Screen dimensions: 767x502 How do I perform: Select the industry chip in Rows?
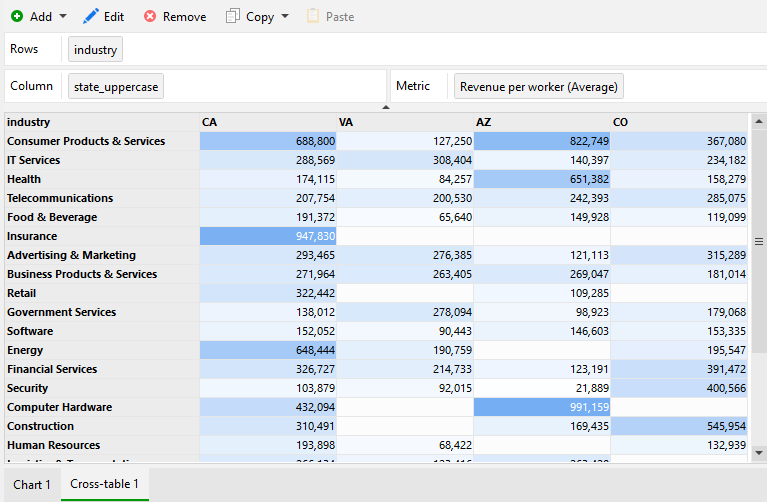pyautogui.click(x=95, y=49)
